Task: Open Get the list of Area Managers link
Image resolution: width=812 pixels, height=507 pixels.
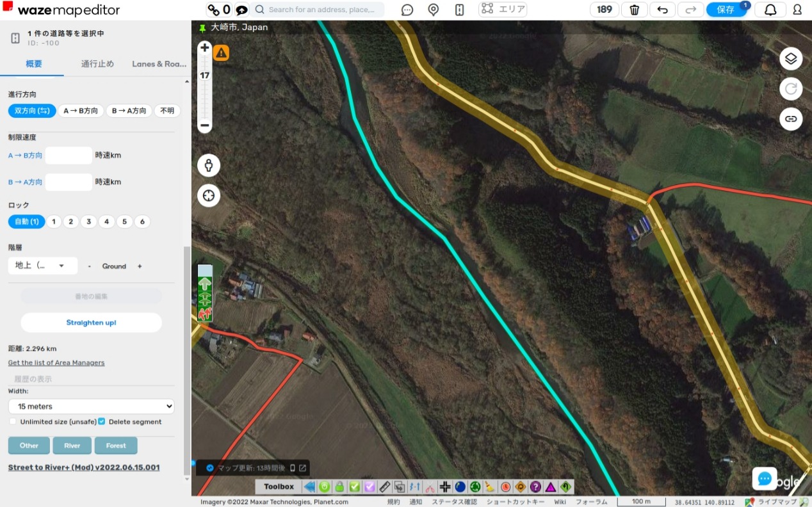Action: pos(56,363)
